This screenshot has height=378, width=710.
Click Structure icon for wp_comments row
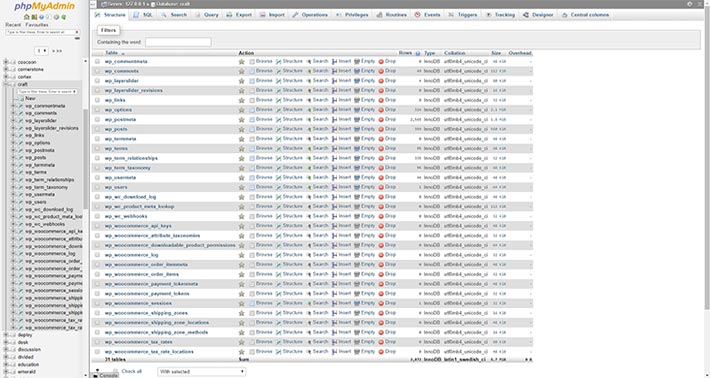pyautogui.click(x=278, y=71)
